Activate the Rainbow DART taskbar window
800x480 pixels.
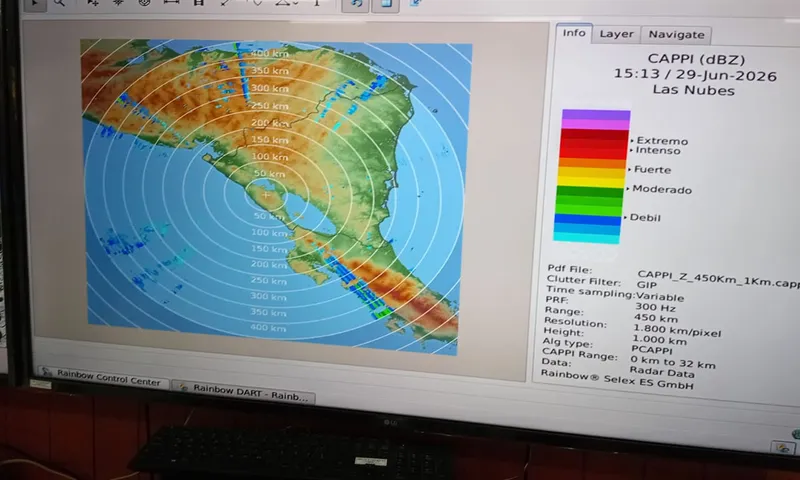pos(244,392)
